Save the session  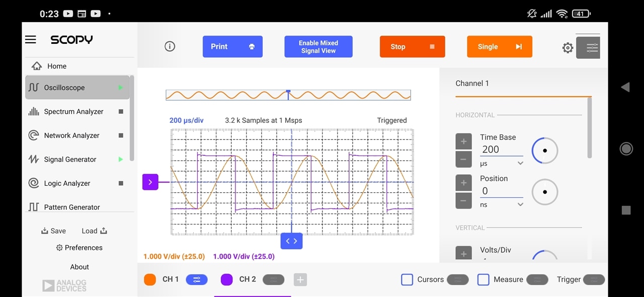[54, 231]
